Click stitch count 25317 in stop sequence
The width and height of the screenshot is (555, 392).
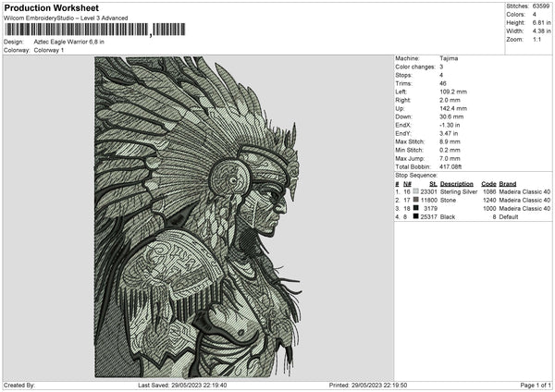pos(429,217)
